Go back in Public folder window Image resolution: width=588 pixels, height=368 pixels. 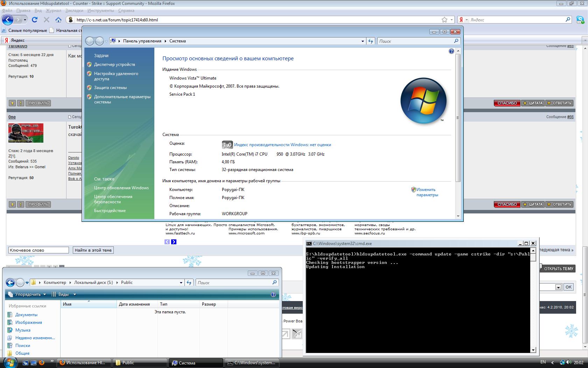(10, 282)
